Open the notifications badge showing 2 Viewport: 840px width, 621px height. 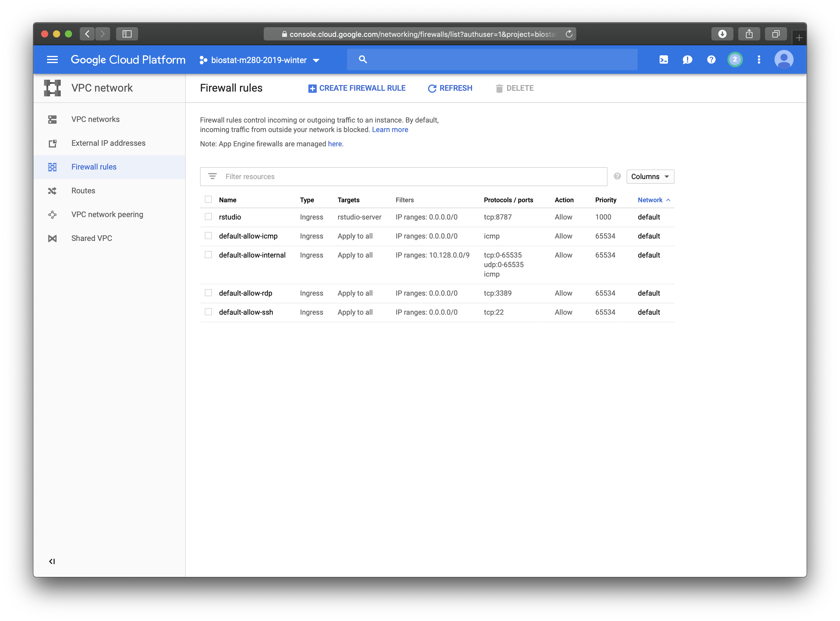point(735,60)
